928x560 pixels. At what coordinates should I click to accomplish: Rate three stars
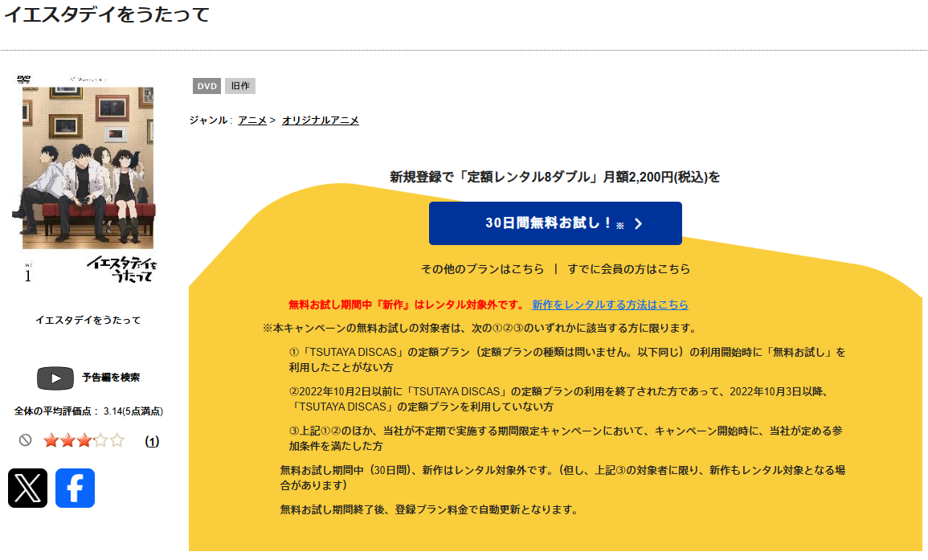pyautogui.click(x=84, y=440)
